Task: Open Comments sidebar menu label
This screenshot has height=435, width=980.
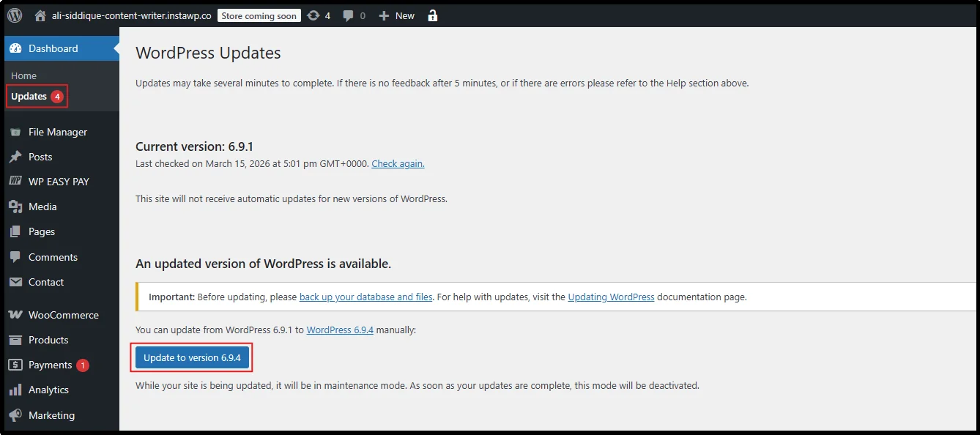Action: pos(53,257)
